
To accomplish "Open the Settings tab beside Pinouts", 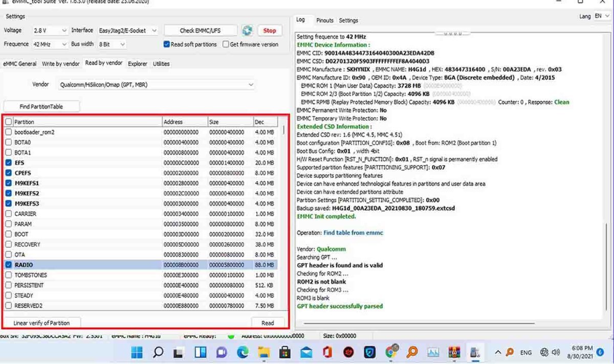I will tap(348, 20).
